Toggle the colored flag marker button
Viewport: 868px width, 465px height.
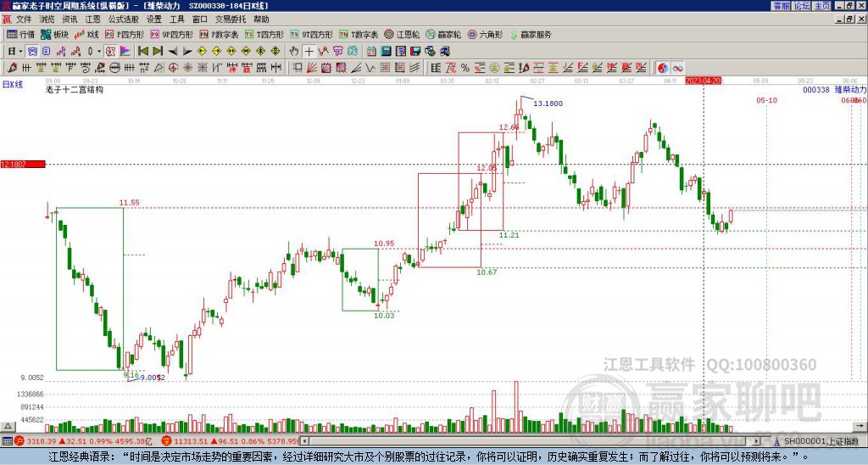coord(125,52)
